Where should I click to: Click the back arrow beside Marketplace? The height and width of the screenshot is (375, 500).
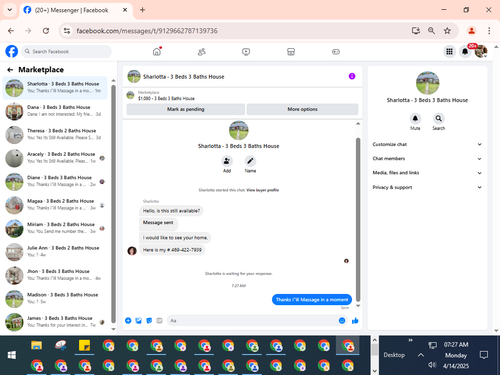[10, 70]
